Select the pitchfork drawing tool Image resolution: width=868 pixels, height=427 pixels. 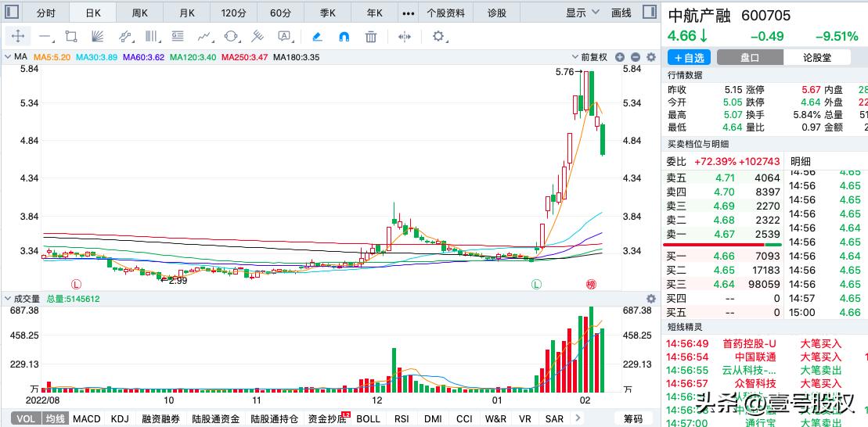257,37
